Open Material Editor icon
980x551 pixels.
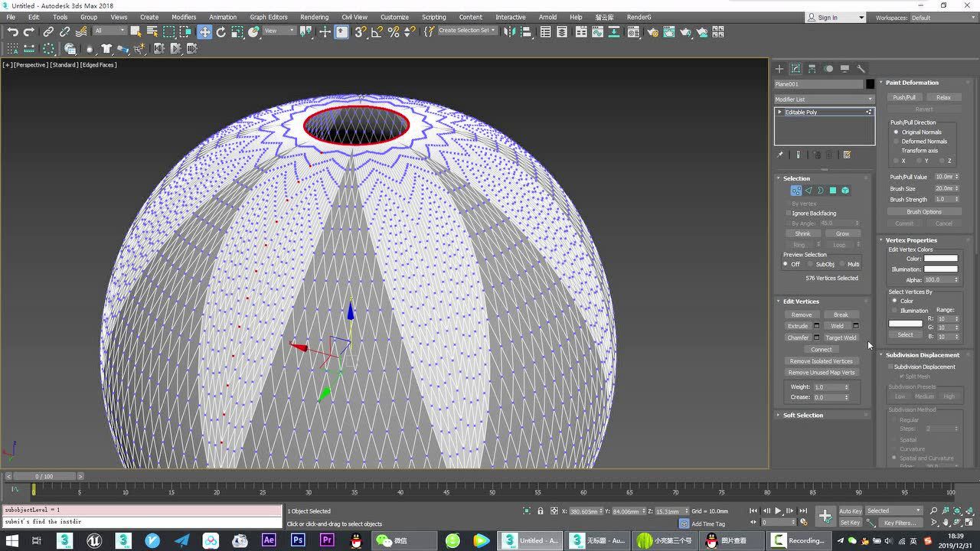(632, 31)
